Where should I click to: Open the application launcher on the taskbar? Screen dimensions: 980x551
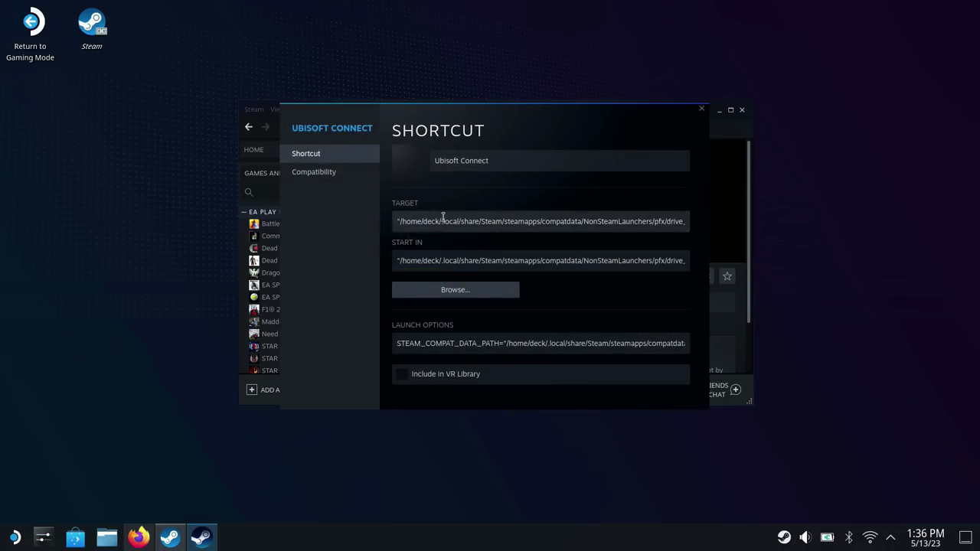click(x=14, y=537)
